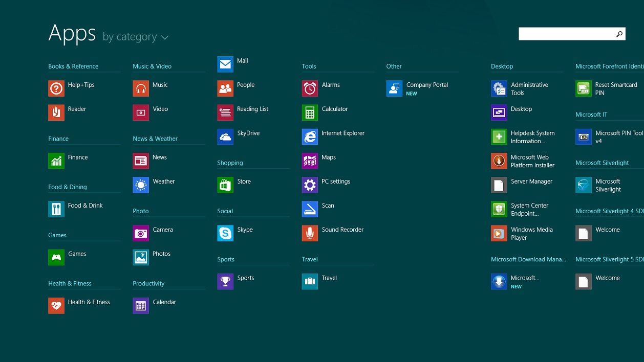Select the Health & Fitness category heading
The height and width of the screenshot is (362, 644).
click(70, 284)
